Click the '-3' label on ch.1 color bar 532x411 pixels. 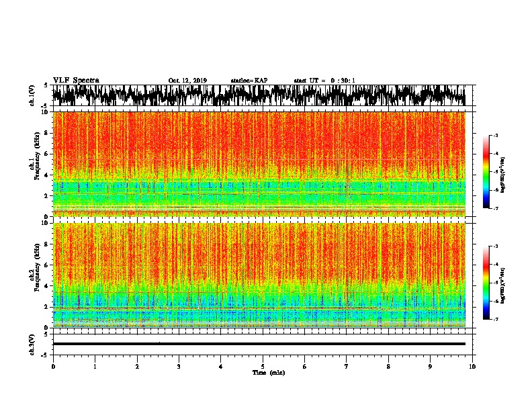[495, 135]
